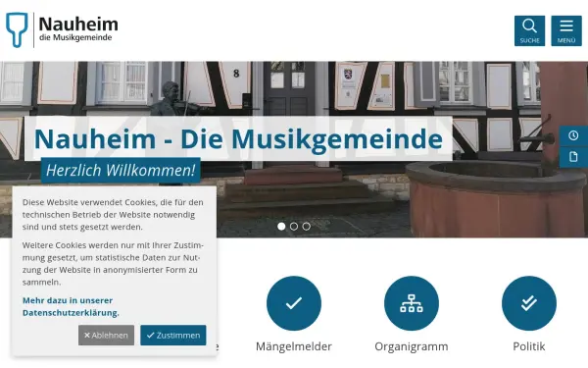Open the clock opening-hours side icon
Viewport: 588px width, 368px height.
573,135
